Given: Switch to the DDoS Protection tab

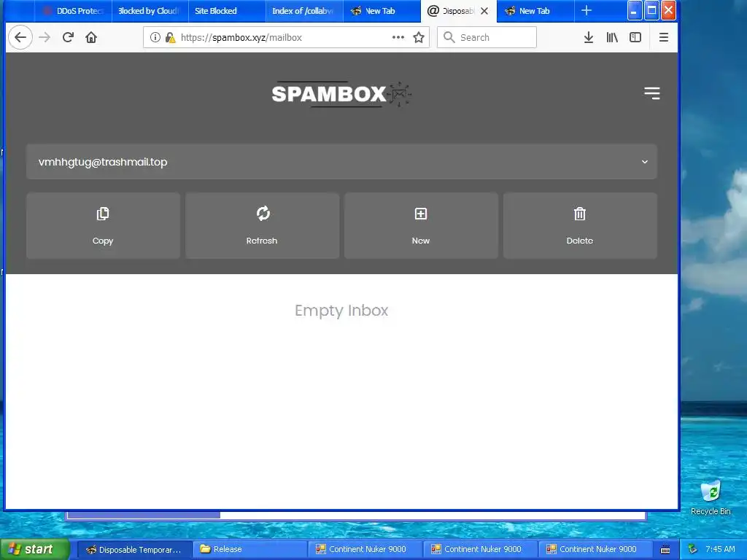Looking at the screenshot, I should tap(73, 11).
